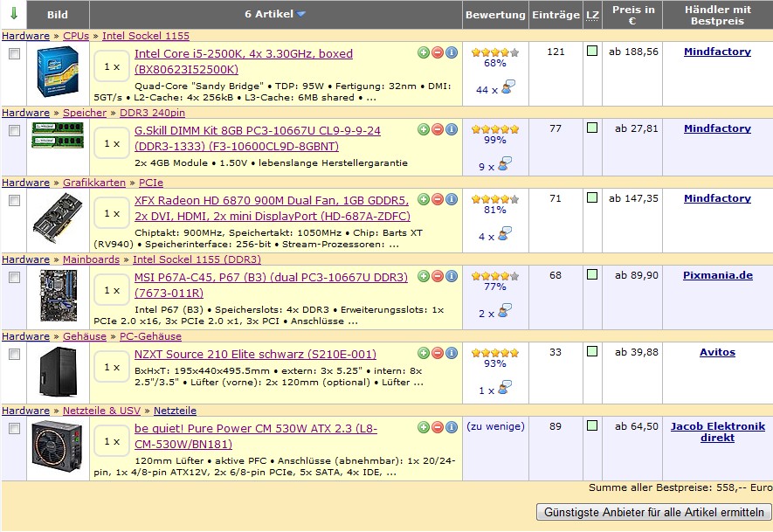The width and height of the screenshot is (773, 532).
Task: Open user reviews icon next to 2 x
Action: (505, 311)
